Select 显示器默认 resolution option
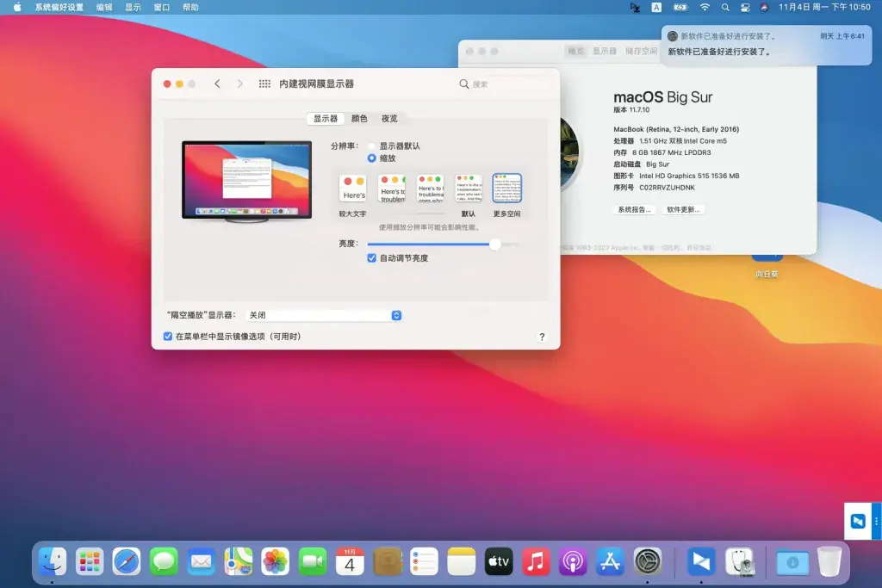Image resolution: width=882 pixels, height=588 pixels. (371, 145)
